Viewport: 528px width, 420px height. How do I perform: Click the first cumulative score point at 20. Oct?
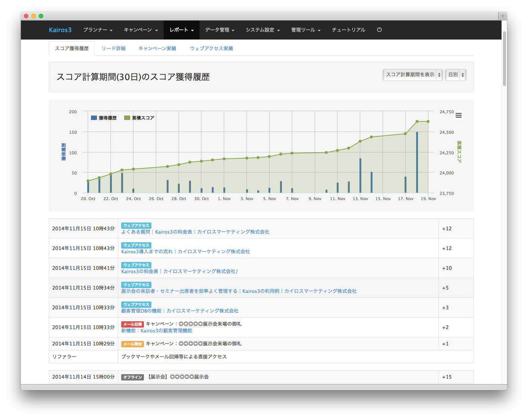[88, 181]
